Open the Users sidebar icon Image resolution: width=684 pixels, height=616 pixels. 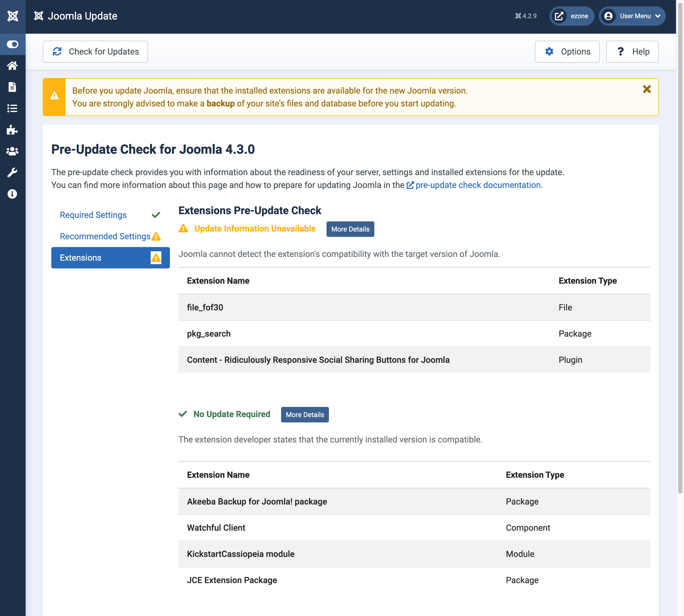[13, 151]
